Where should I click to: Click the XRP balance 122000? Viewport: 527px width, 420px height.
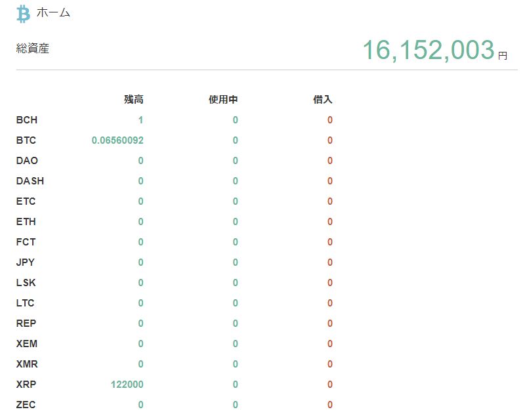[127, 385]
